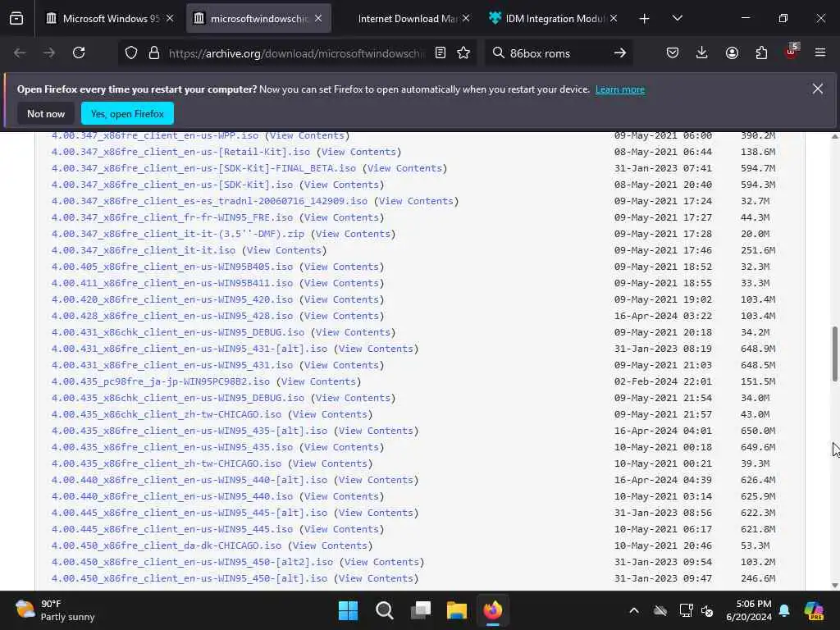840x630 pixels.
Task: Reload the current page
Action: click(x=79, y=52)
